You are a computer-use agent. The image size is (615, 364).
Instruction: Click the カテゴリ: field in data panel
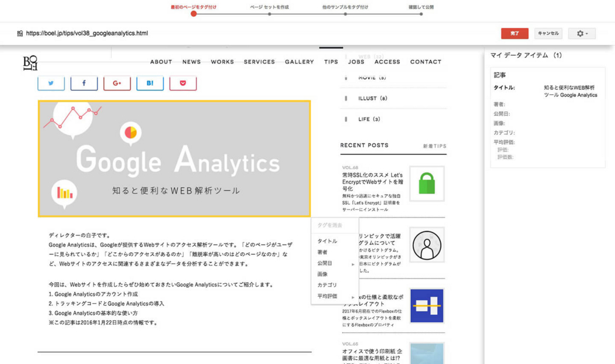tap(504, 133)
